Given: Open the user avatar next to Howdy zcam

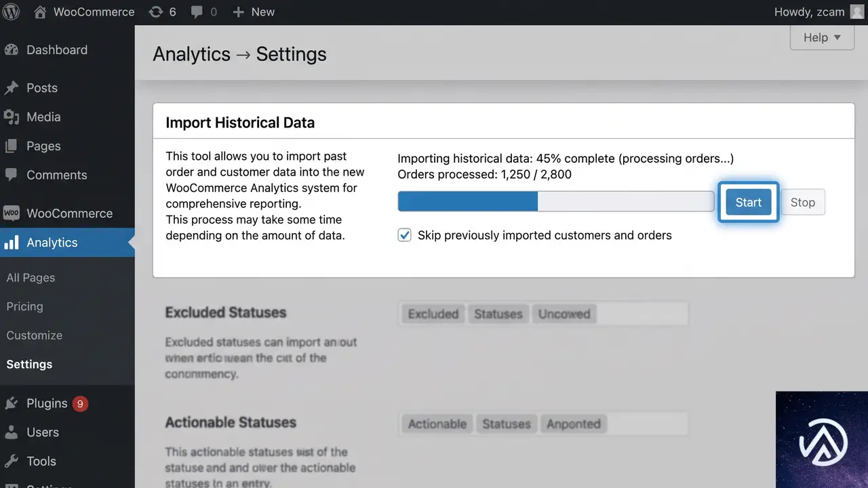Looking at the screenshot, I should coord(857,12).
